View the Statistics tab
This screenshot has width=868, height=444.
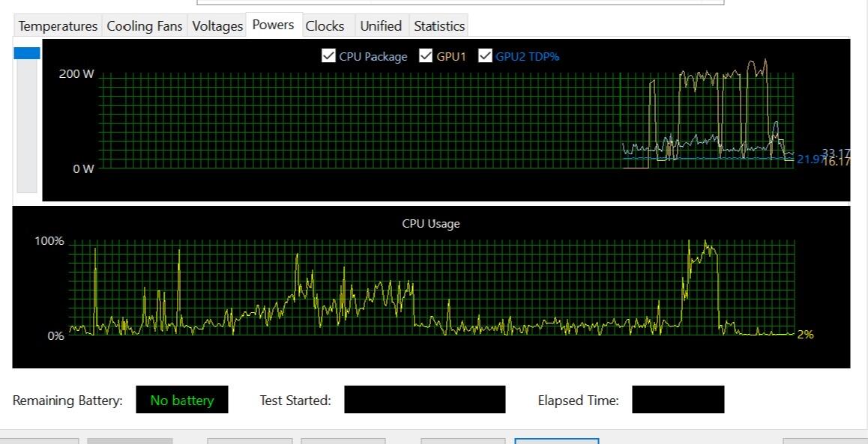click(x=439, y=26)
